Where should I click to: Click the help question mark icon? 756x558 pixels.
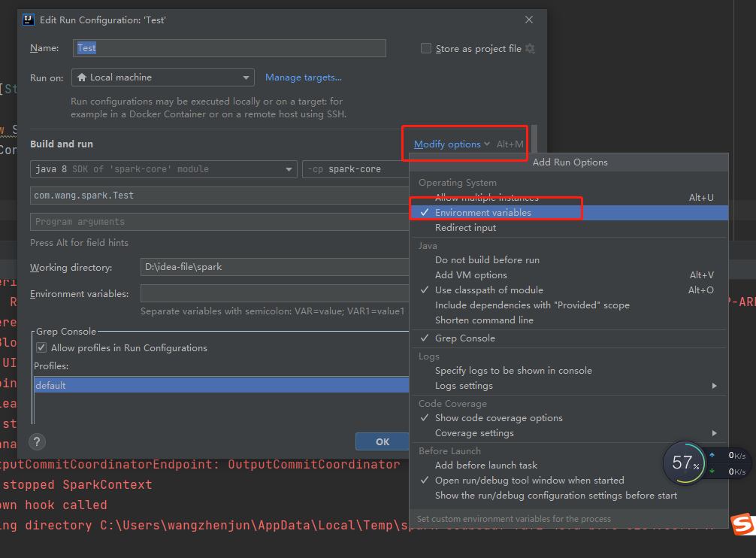tap(37, 441)
